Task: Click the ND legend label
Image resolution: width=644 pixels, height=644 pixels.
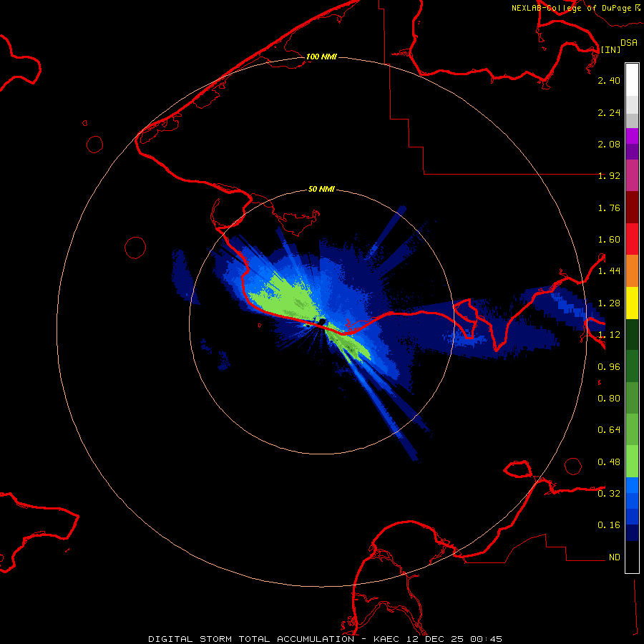Action: pos(615,557)
